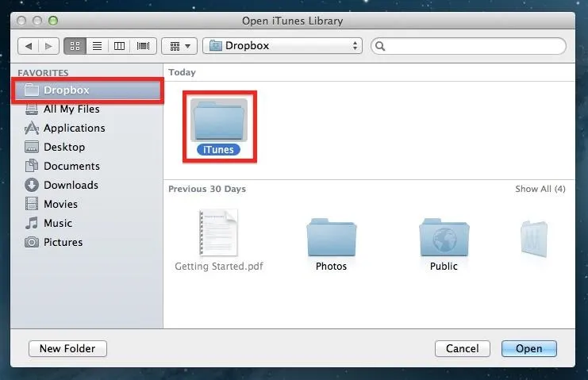Click the search field
588x380 pixels.
(x=468, y=46)
